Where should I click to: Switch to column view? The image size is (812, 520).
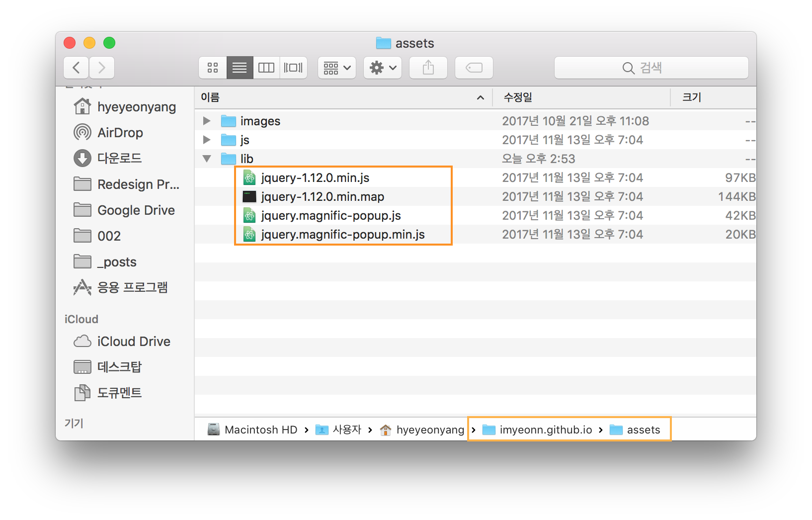(x=266, y=68)
